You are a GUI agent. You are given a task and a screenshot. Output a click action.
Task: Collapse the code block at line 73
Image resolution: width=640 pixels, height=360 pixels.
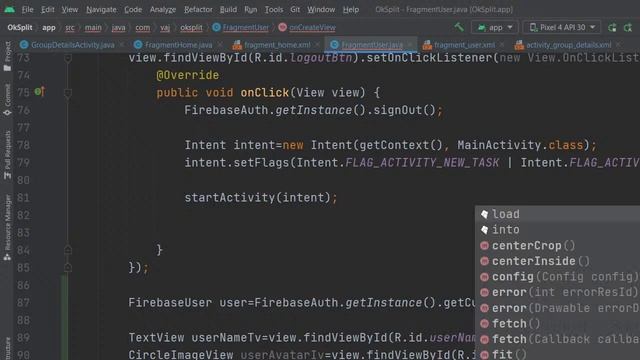coord(68,58)
